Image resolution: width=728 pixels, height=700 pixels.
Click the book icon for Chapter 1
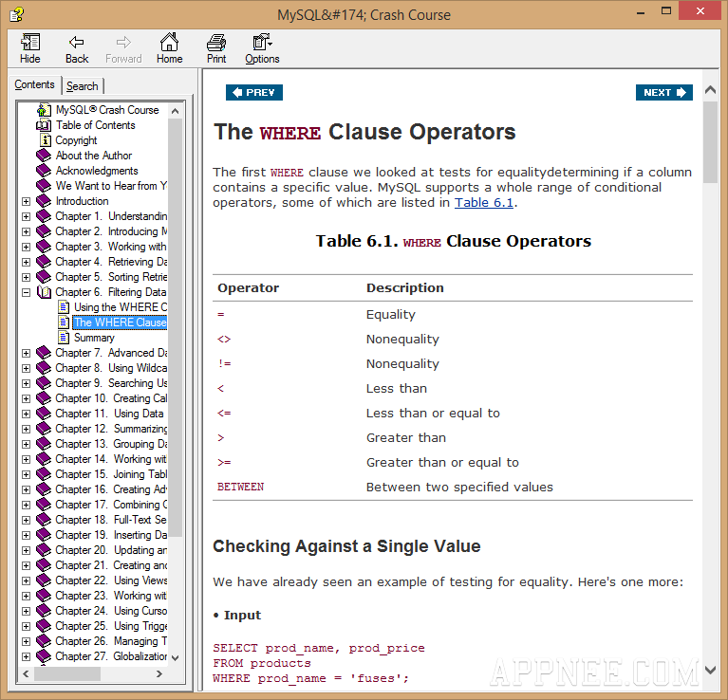point(44,216)
